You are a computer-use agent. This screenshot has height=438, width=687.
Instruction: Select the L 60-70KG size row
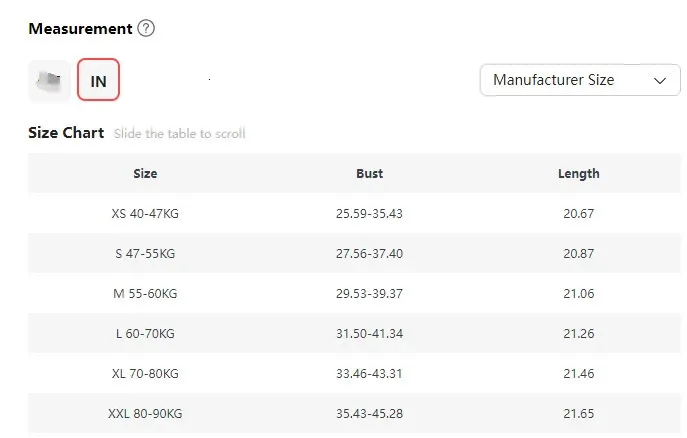click(x=145, y=333)
